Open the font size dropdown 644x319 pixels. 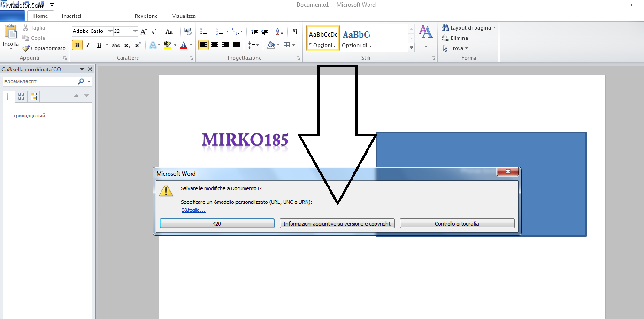135,31
